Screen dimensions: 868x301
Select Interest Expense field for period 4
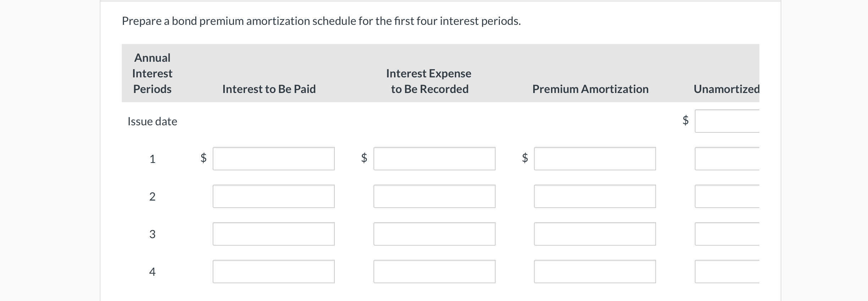click(435, 272)
